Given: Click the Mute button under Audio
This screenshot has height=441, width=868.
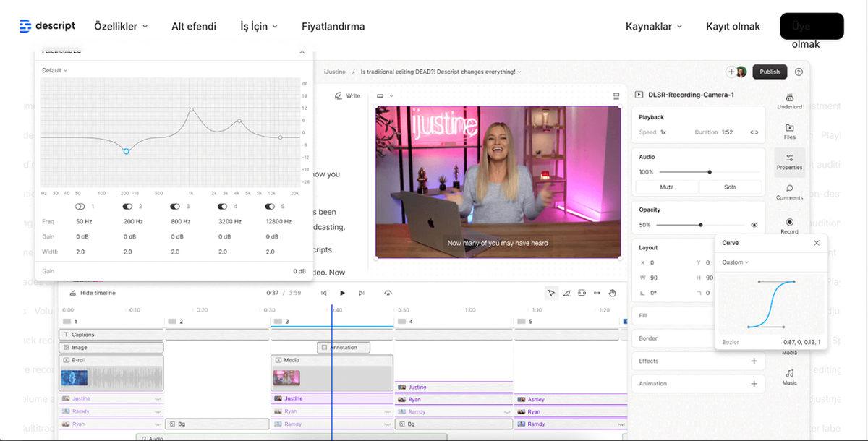Looking at the screenshot, I should (x=667, y=187).
